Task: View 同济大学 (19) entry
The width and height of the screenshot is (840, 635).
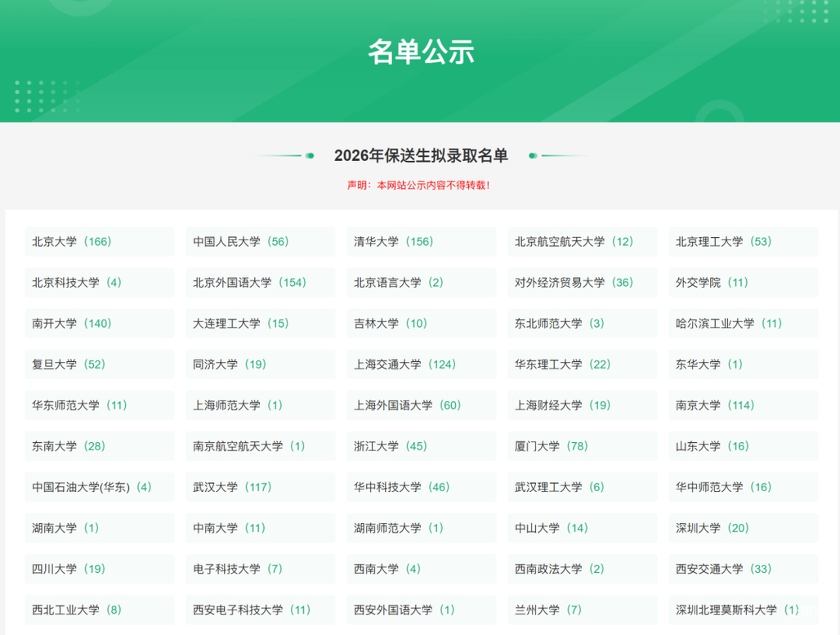Action: (x=261, y=364)
